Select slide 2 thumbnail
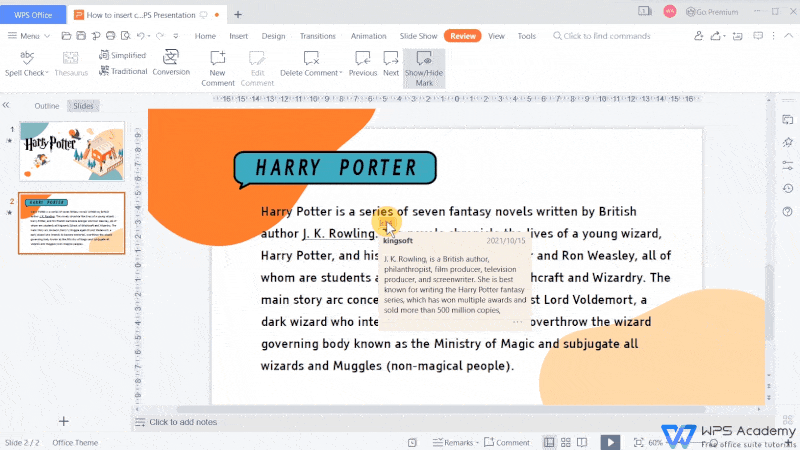The height and width of the screenshot is (450, 800). tap(72, 223)
